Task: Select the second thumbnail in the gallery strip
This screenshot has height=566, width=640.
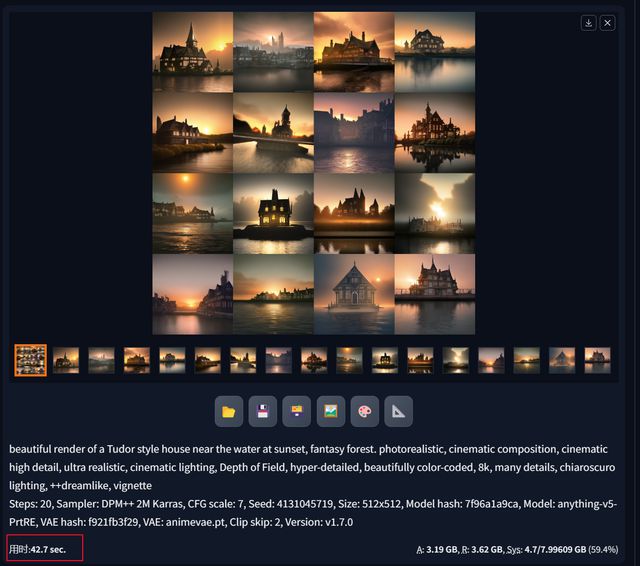Action: click(x=66, y=360)
